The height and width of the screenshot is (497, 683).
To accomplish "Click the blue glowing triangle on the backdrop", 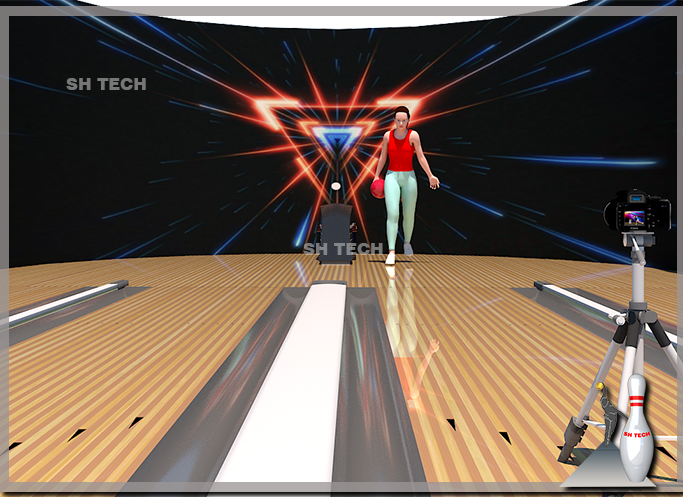I will pyautogui.click(x=338, y=138).
